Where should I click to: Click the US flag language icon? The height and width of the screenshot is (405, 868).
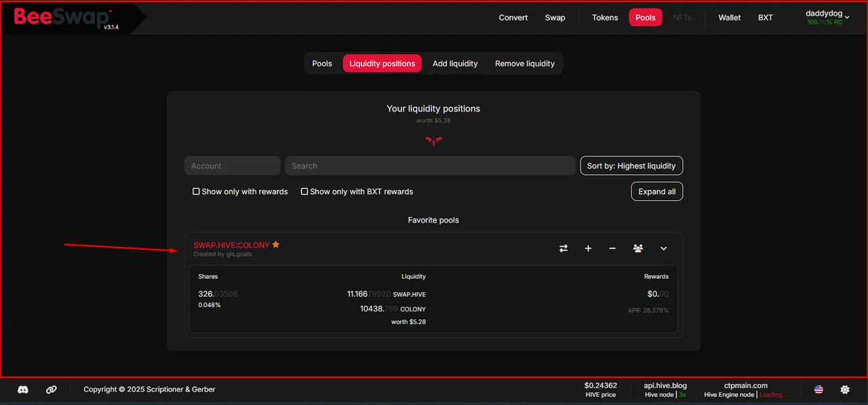pyautogui.click(x=818, y=389)
